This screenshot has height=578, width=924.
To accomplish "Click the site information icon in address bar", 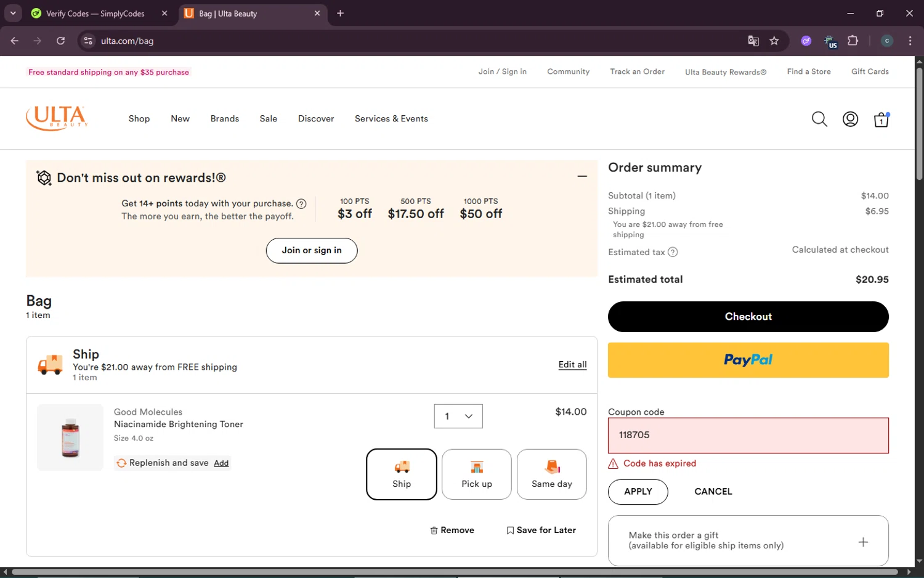I will pos(88,41).
